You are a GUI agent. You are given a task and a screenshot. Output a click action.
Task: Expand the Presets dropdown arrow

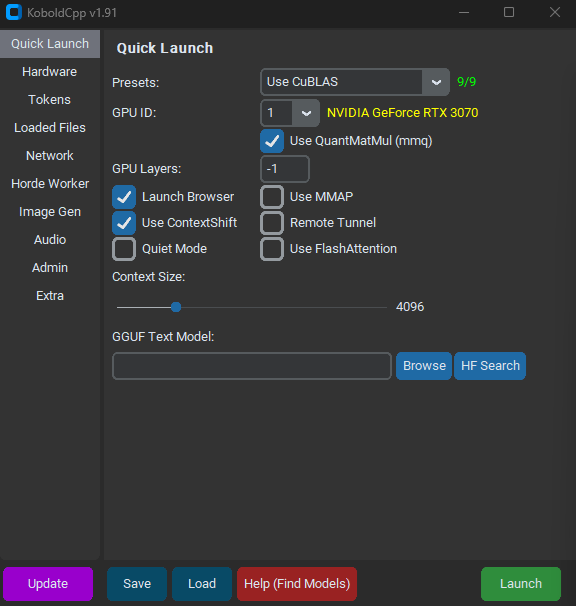coord(436,82)
